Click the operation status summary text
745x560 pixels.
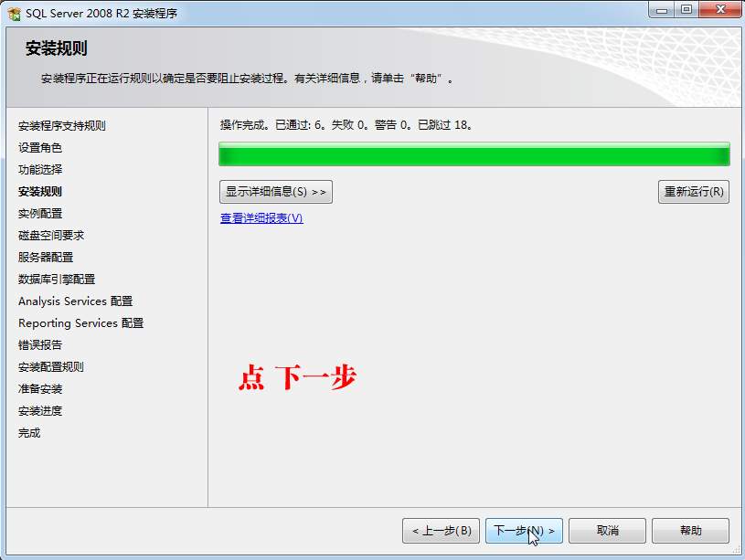pyautogui.click(x=346, y=125)
